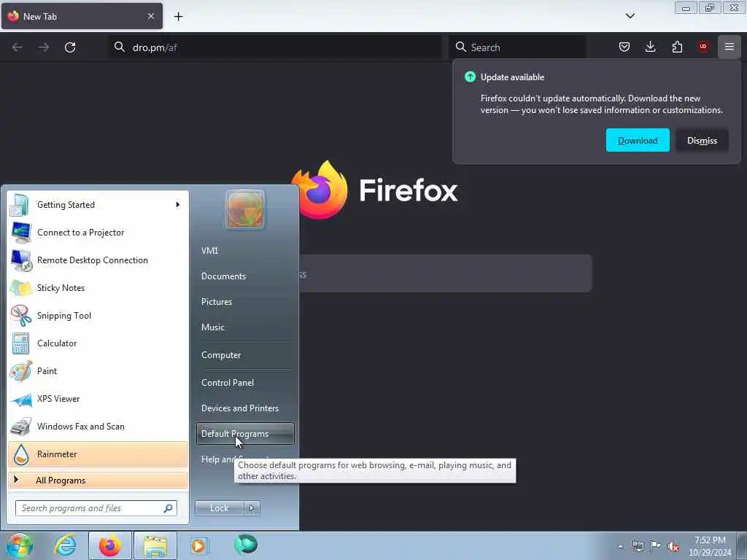Screen dimensions: 747x560
Task: Click the Lock button
Action: (x=219, y=508)
